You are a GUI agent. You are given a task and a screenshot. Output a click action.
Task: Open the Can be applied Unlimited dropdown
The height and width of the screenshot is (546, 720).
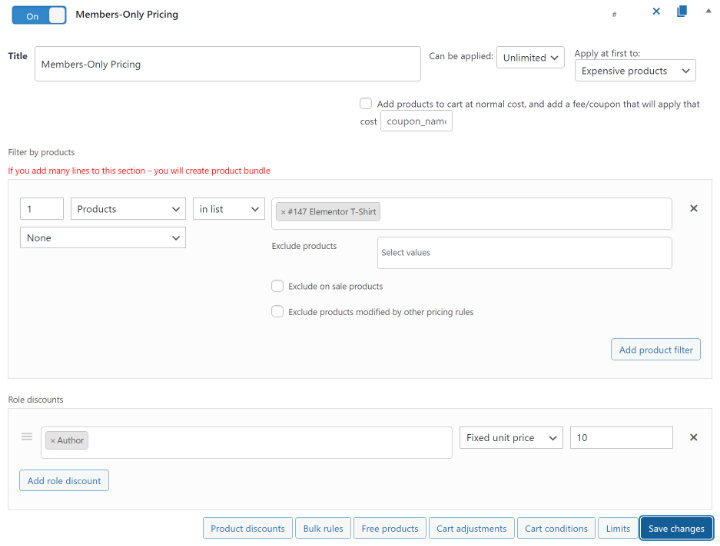[x=531, y=57]
